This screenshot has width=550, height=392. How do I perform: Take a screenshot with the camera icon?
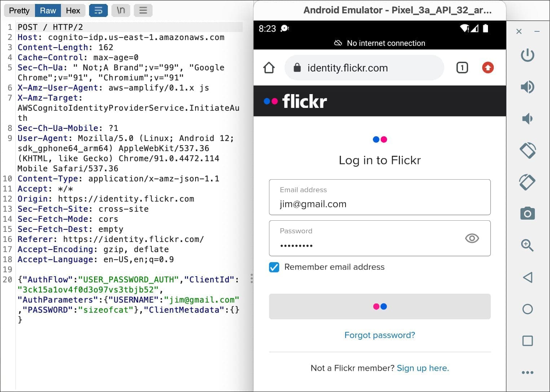(527, 213)
